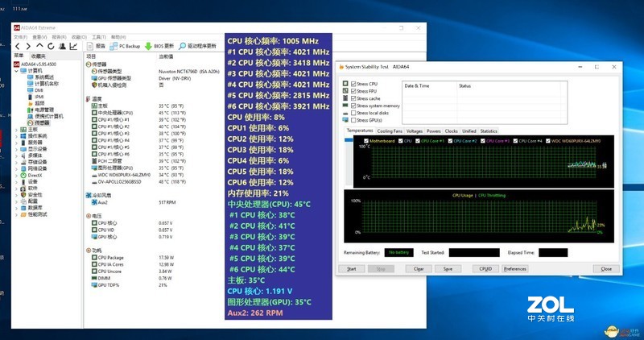Expand the DirectX tree node
The width and height of the screenshot is (644, 340).
tap(16, 175)
